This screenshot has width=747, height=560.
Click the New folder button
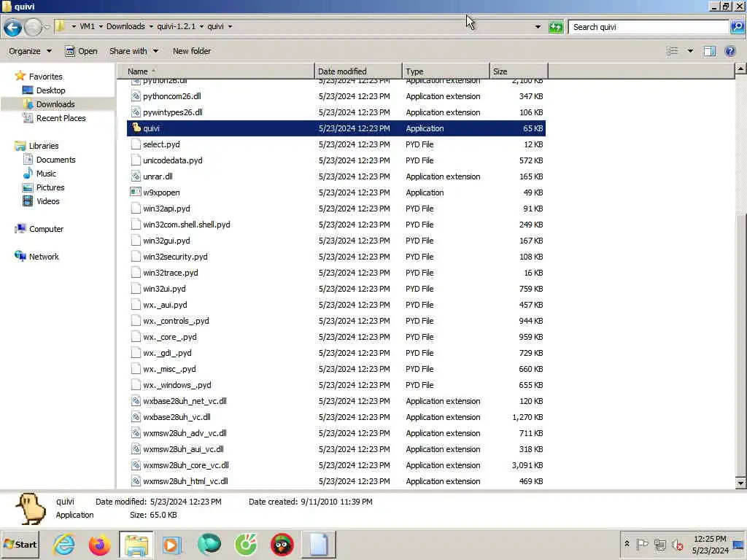point(192,51)
